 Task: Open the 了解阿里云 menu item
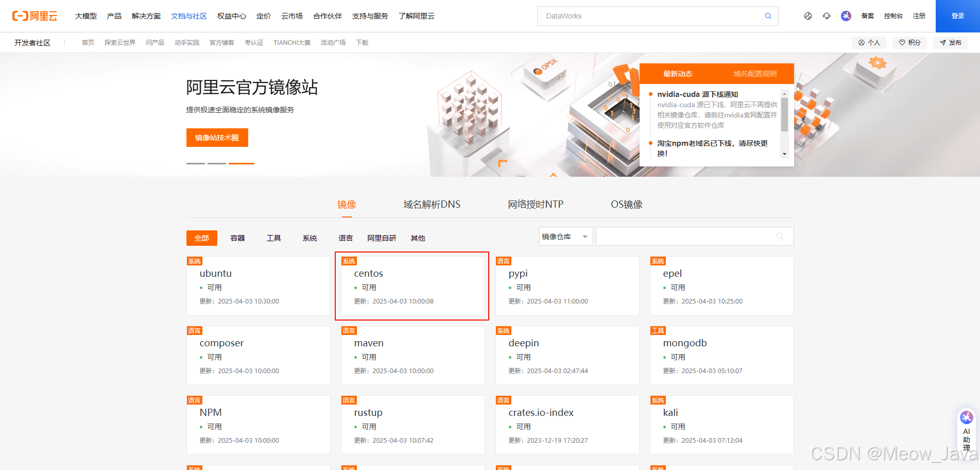(417, 16)
